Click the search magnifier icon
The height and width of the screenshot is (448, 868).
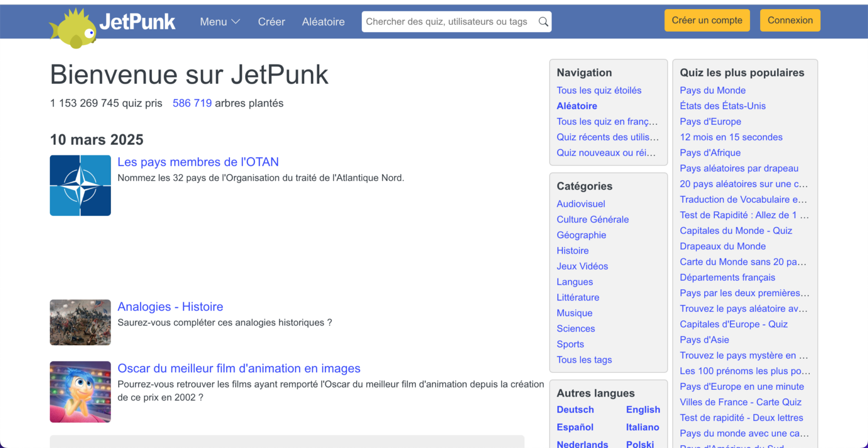click(543, 21)
